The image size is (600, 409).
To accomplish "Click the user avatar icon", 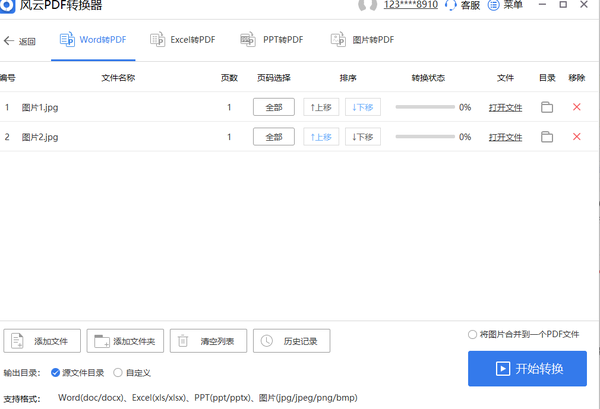I will 367,5.
